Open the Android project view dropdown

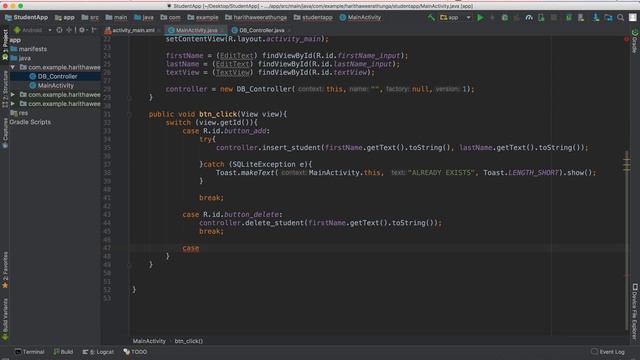pyautogui.click(x=33, y=30)
